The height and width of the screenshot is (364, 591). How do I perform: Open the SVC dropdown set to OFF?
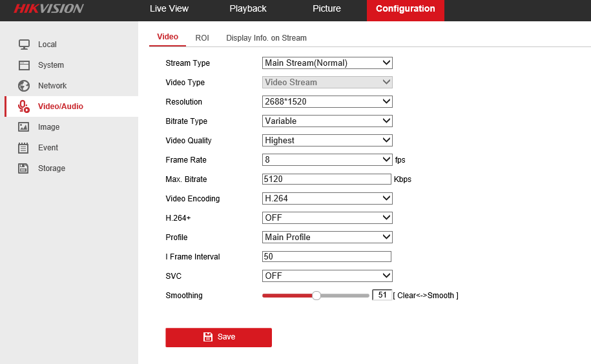click(327, 276)
